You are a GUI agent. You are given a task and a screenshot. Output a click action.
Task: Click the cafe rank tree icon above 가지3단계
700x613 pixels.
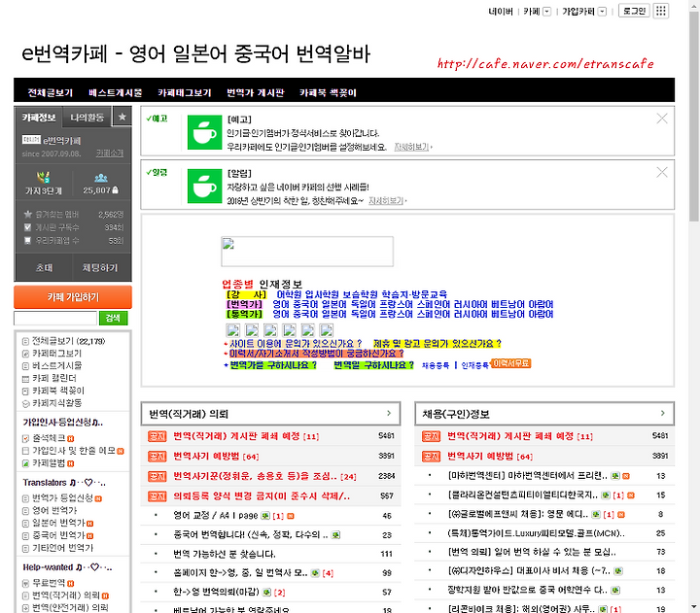[44, 177]
